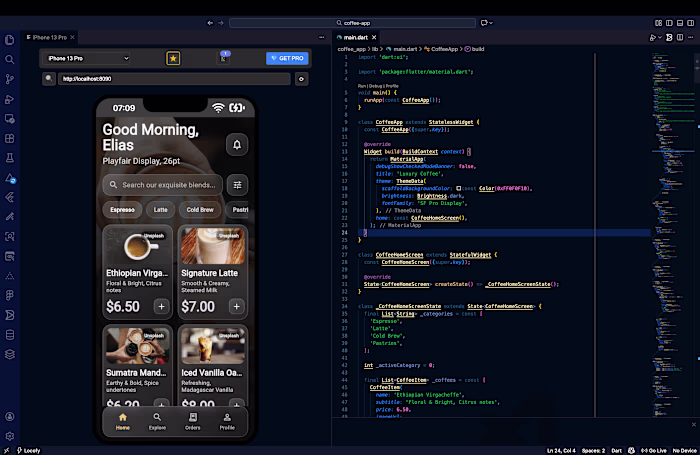The height and width of the screenshot is (455, 700).
Task: Expand the run button dropdown arrow
Action: click(660, 38)
